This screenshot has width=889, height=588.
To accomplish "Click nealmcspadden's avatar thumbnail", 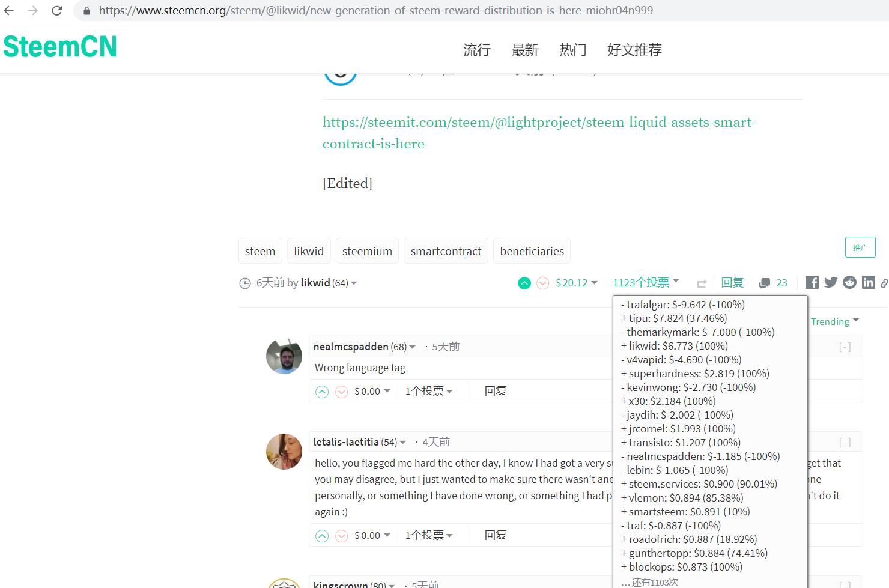I will [284, 356].
